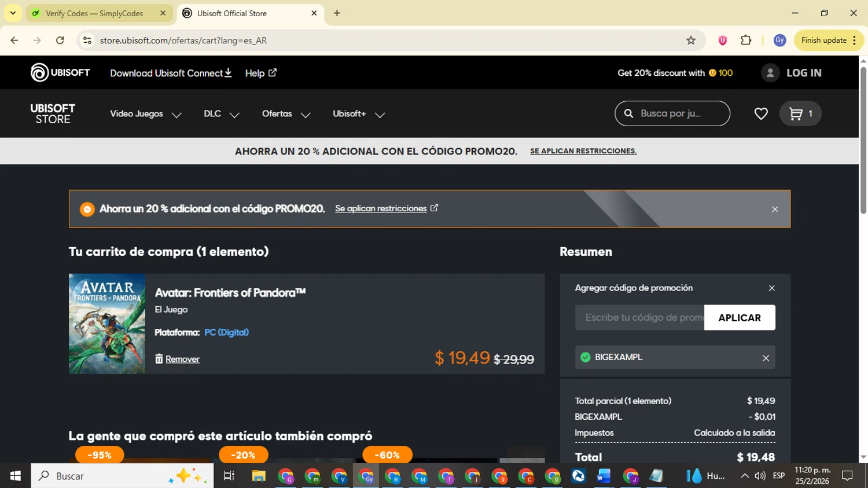Switch to Verify Codes SimplyCodes tab
Screen dimensions: 868x488
(94, 13)
